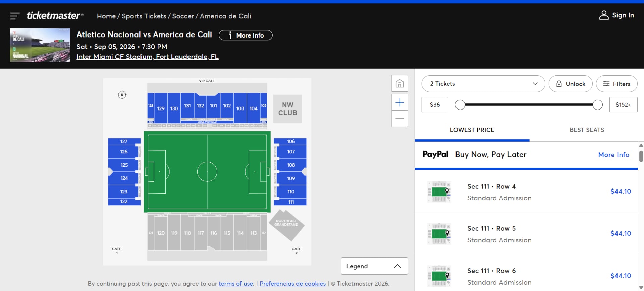Screen dimensions: 644x291
Task: Open the Filters panel
Action: (x=616, y=84)
